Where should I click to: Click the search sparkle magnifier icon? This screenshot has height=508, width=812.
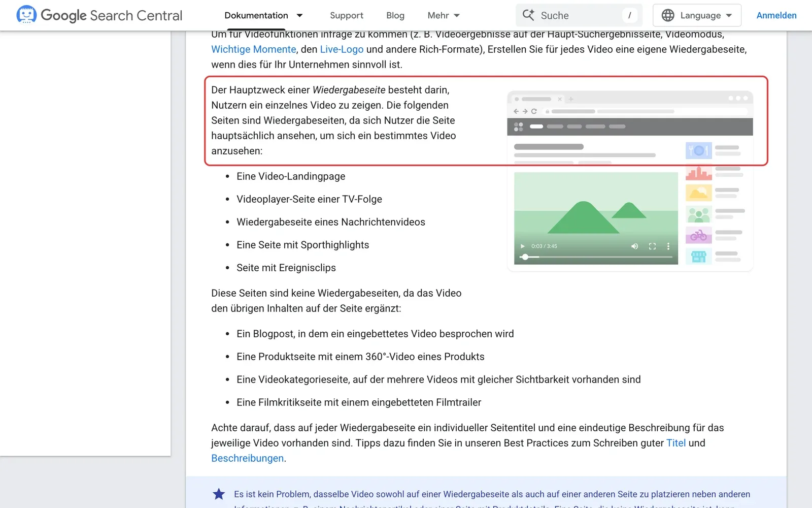(528, 15)
